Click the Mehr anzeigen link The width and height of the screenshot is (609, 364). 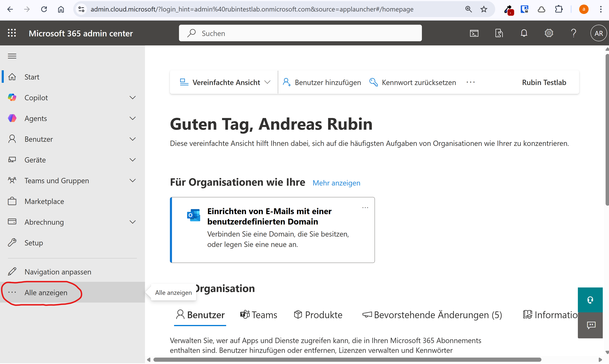coord(336,183)
